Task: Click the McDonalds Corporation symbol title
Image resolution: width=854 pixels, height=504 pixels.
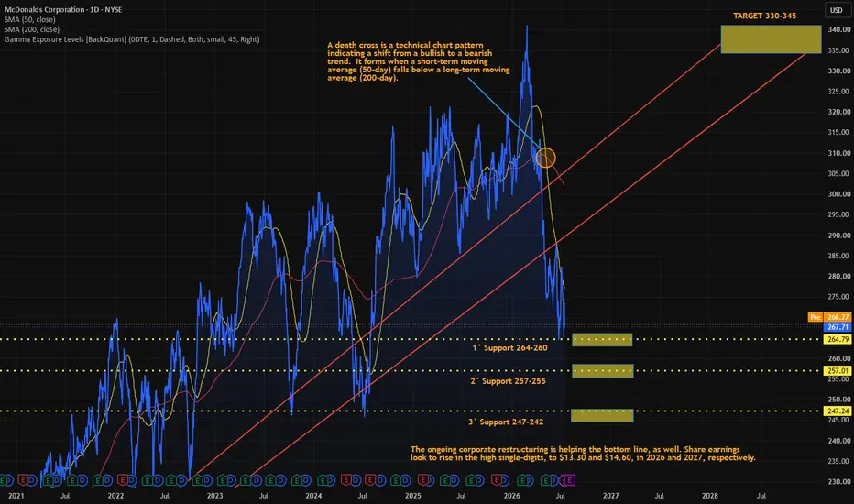Action: pos(63,9)
